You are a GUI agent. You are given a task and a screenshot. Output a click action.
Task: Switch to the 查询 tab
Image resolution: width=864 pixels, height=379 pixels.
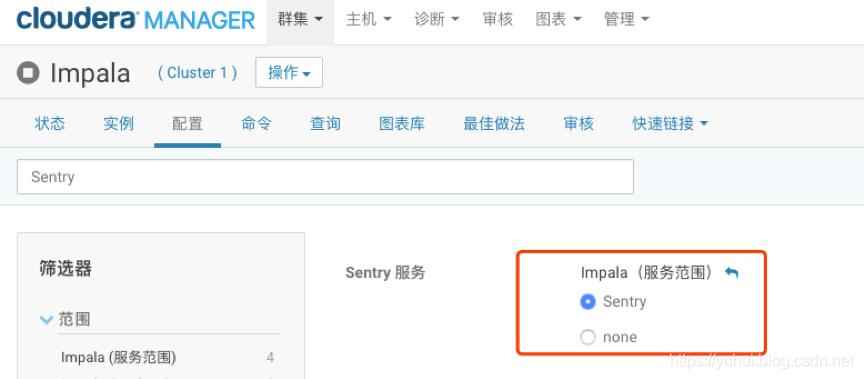coord(325,123)
